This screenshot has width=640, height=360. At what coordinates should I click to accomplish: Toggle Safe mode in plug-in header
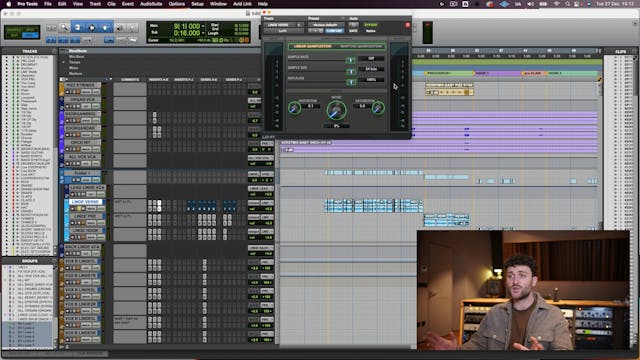(353, 31)
